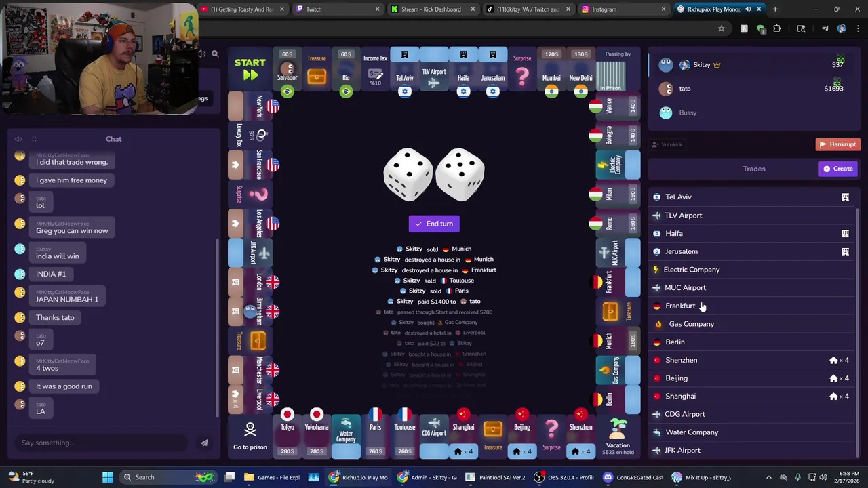The width and height of the screenshot is (868, 488).
Task: Select Jerusalem in the properties list
Action: click(751, 251)
